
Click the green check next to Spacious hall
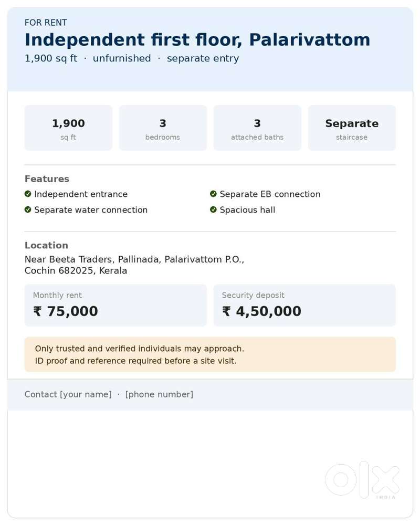(x=213, y=209)
